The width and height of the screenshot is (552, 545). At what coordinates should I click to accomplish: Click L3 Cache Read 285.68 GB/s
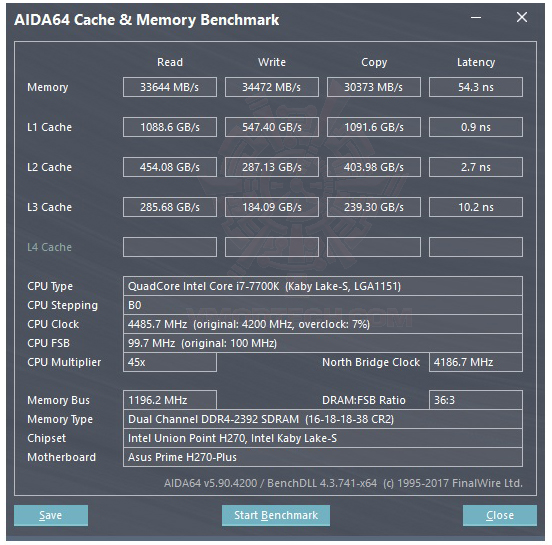point(170,207)
